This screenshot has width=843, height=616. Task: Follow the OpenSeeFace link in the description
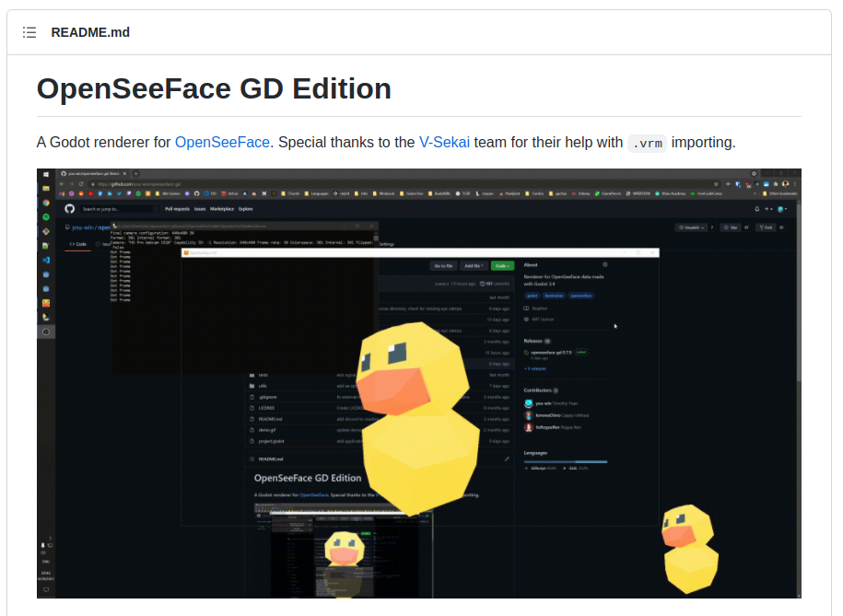[x=222, y=142]
